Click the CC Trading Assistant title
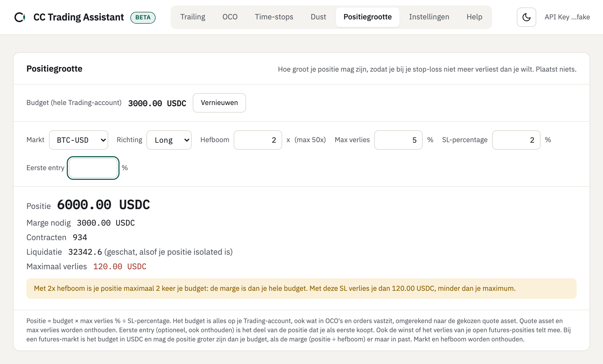Image resolution: width=603 pixels, height=364 pixels. pos(79,17)
